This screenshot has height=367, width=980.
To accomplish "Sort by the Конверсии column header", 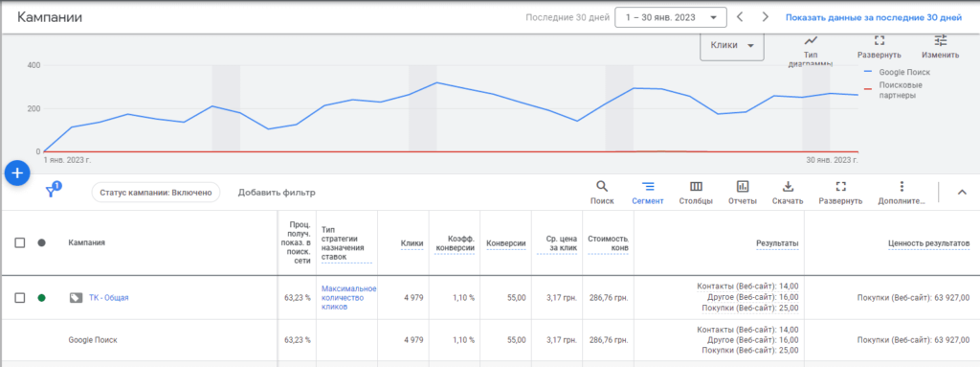I will tap(505, 243).
